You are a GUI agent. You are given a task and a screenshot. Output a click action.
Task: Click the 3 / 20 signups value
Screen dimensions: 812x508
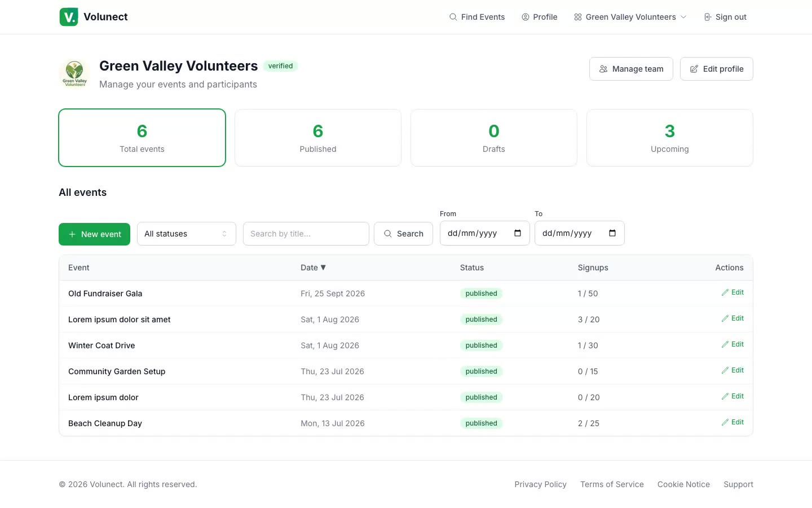tap(589, 319)
